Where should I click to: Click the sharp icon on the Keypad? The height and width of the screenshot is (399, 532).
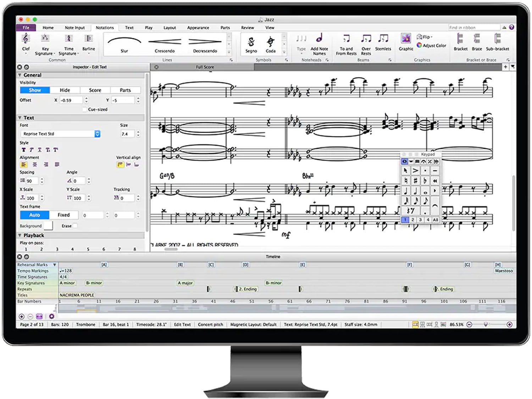point(415,181)
